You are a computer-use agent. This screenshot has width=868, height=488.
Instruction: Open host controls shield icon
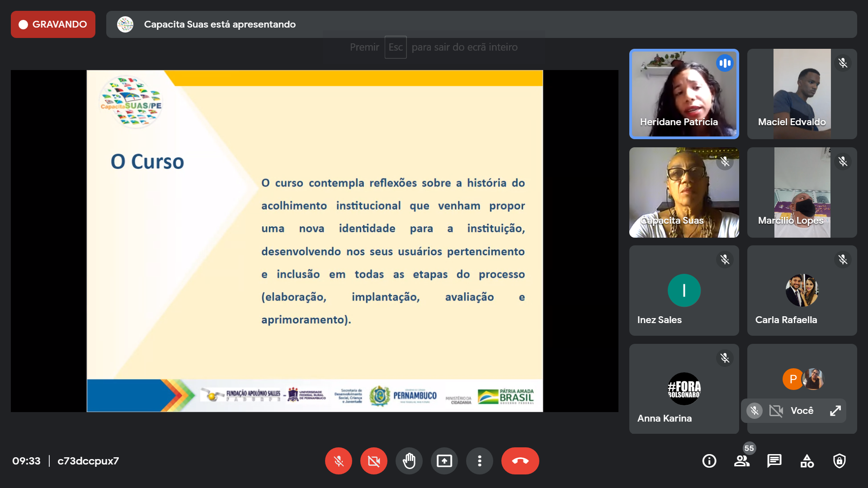839,461
